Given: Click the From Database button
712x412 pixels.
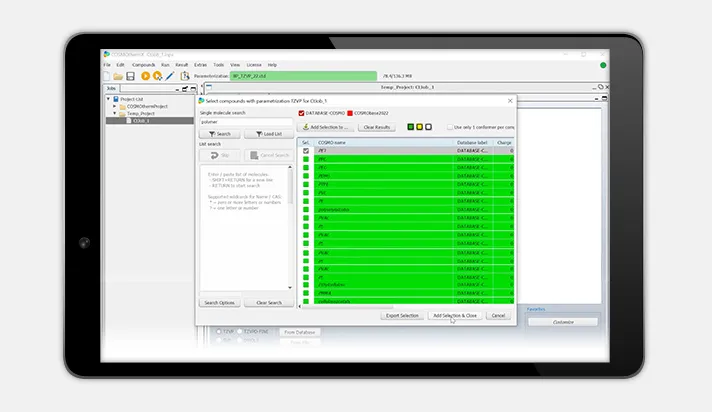Looking at the screenshot, I should (299, 332).
